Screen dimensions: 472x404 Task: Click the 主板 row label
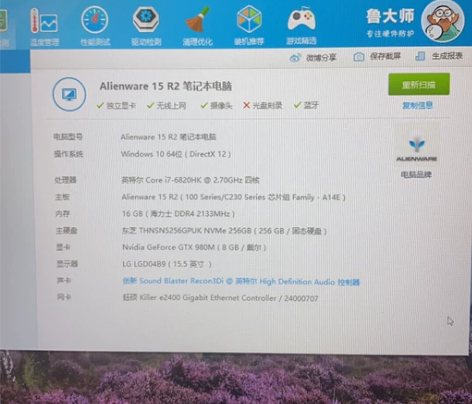pyautogui.click(x=62, y=197)
